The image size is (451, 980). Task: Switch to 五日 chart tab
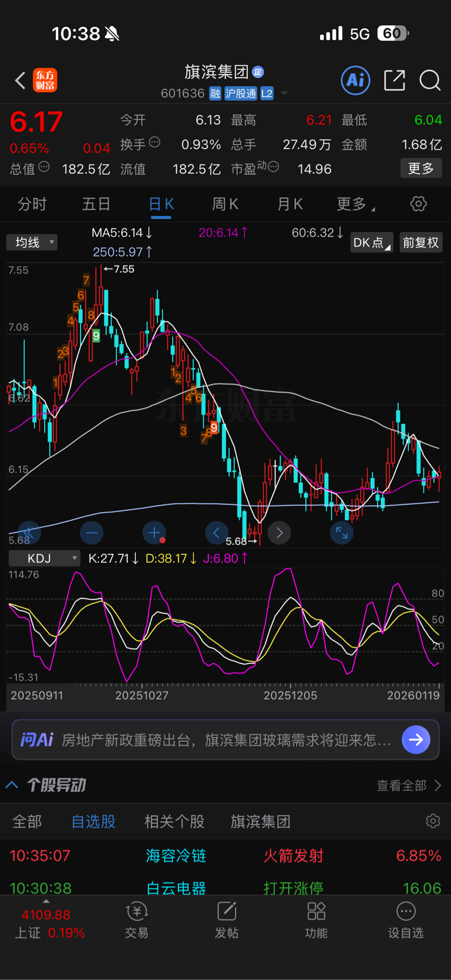(96, 204)
